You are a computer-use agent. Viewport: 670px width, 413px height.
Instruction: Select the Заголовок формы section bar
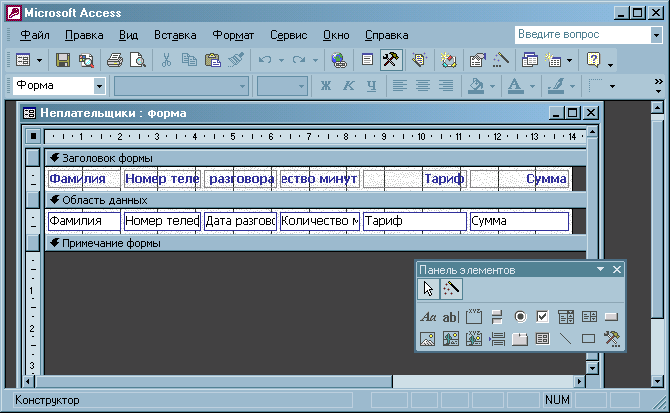[x=315, y=158]
